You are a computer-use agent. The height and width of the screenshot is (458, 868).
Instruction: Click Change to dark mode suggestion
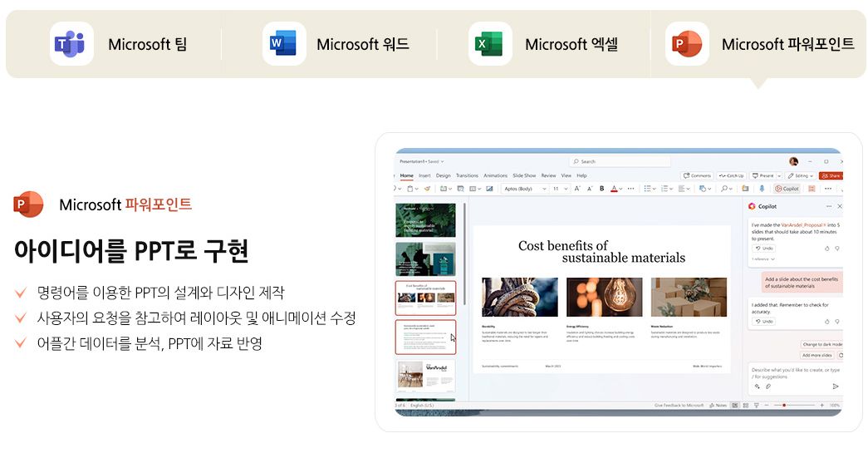[x=821, y=344]
